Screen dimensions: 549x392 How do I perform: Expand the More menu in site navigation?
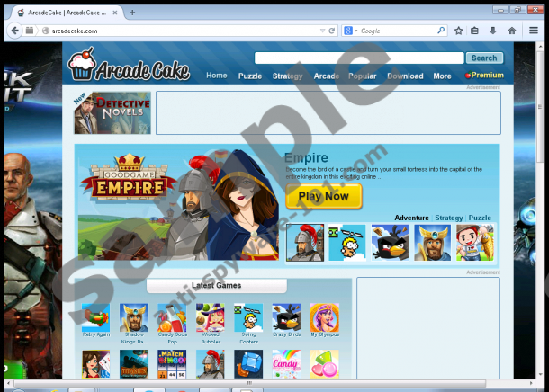(442, 76)
